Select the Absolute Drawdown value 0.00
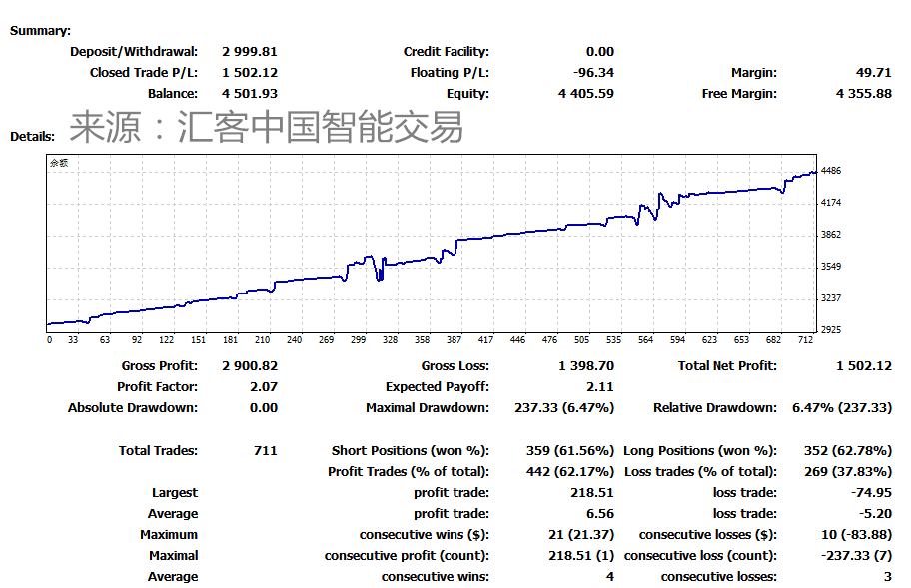This screenshot has height=588, width=911. (x=264, y=408)
